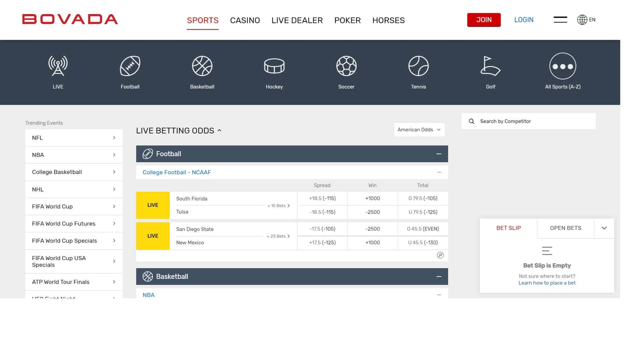Select the Football sport icon
The height and width of the screenshot is (362, 644).
pos(130,66)
